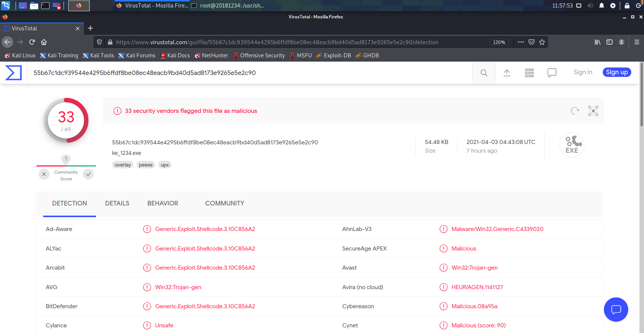The height and width of the screenshot is (333, 644).
Task: Open the Kali Forums bookmark
Action: [x=137, y=55]
